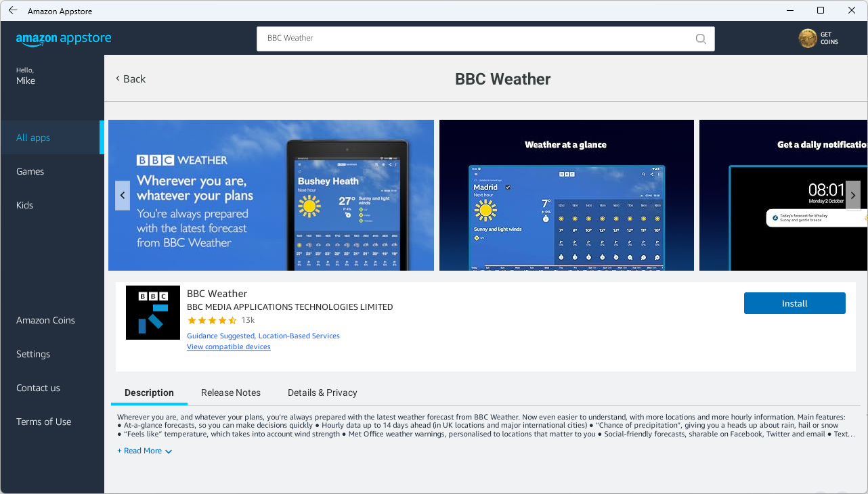
Task: Show previous screenshot with left arrow
Action: click(123, 196)
